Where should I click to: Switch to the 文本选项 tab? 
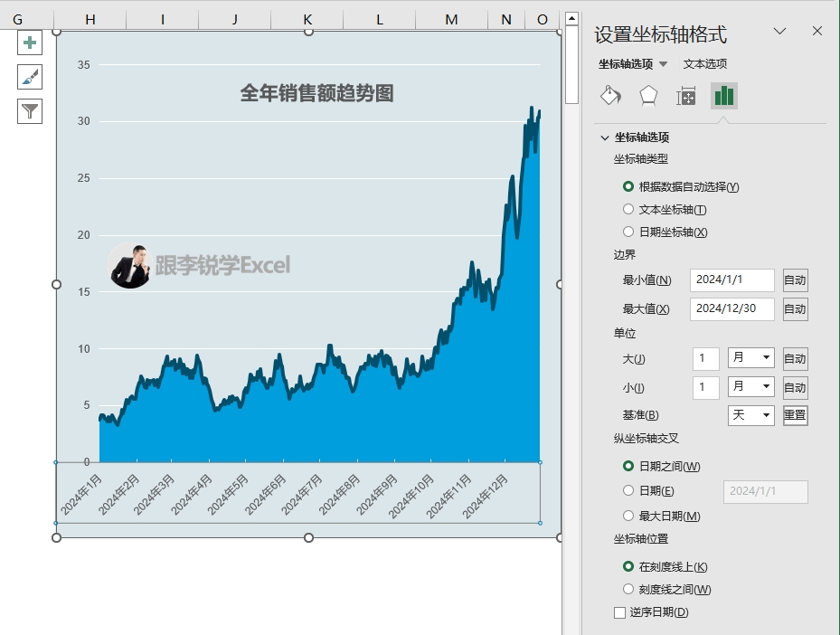[704, 64]
